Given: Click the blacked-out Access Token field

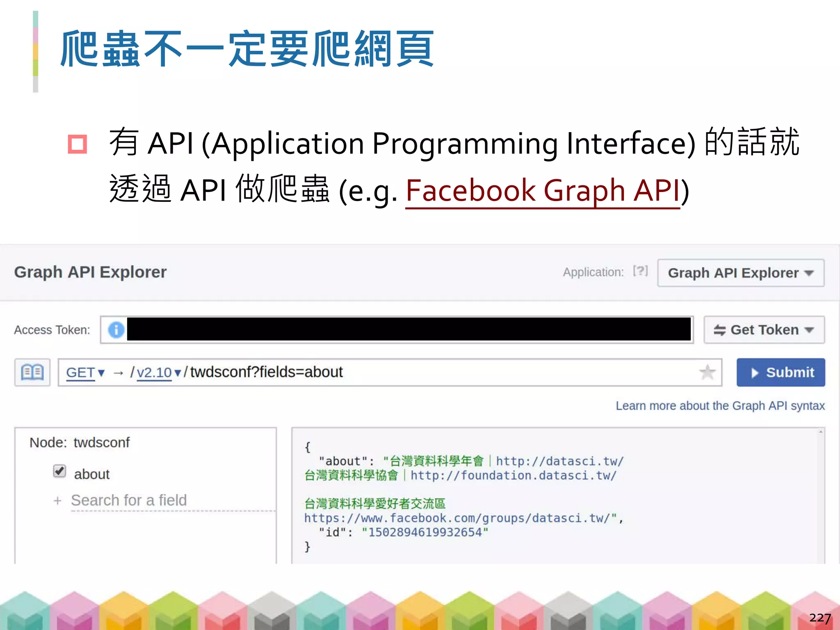Looking at the screenshot, I should (x=409, y=329).
